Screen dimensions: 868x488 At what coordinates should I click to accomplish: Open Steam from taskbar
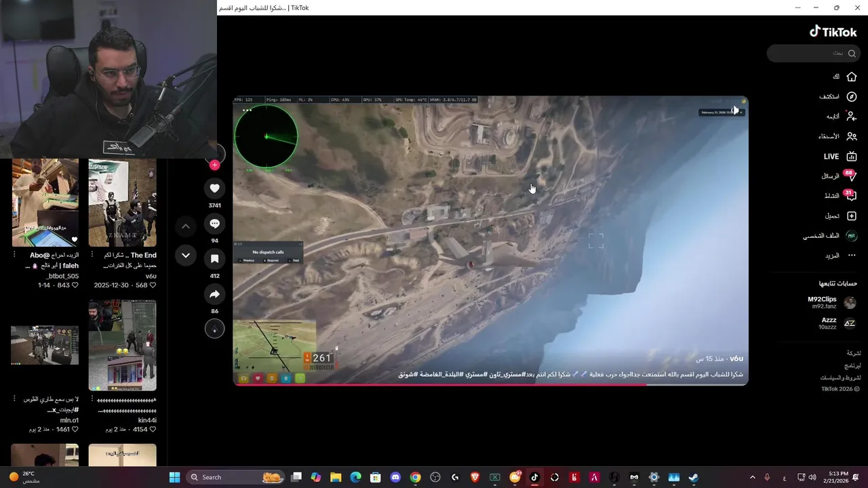[x=693, y=477]
